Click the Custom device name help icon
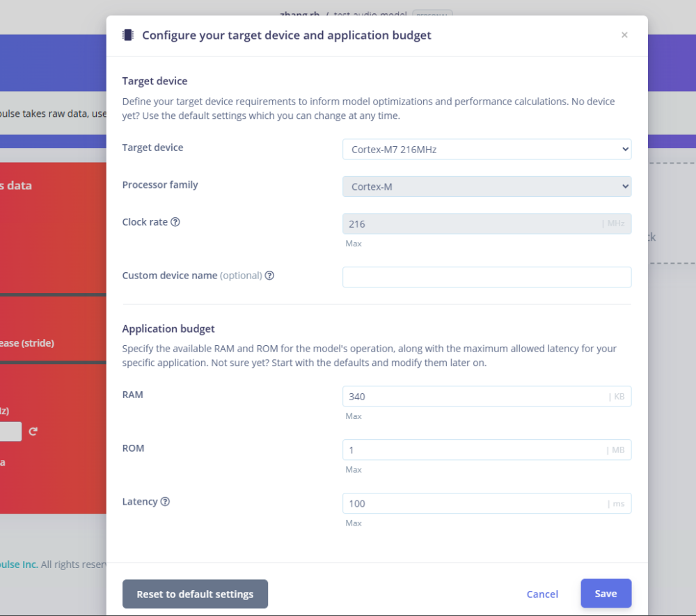This screenshot has height=616, width=696. (269, 276)
